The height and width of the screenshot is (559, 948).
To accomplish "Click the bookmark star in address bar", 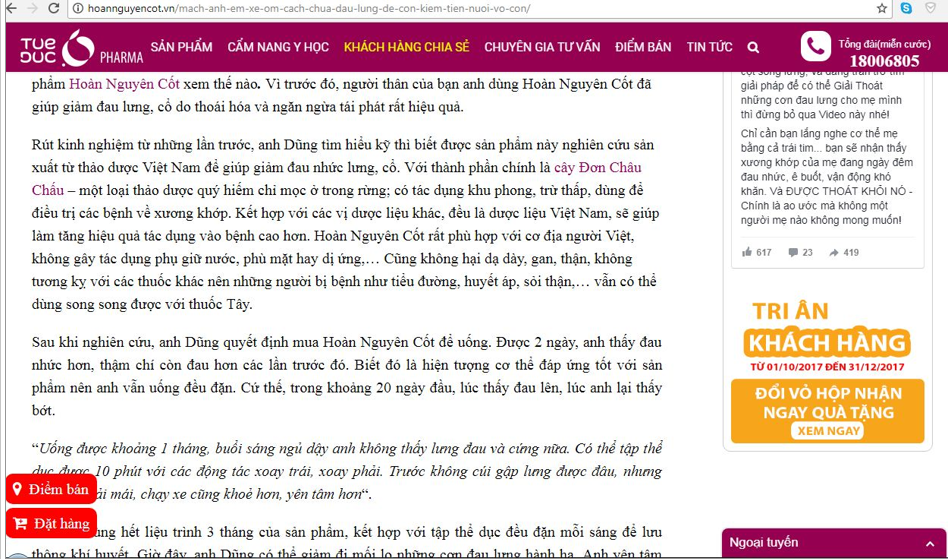I will click(880, 8).
